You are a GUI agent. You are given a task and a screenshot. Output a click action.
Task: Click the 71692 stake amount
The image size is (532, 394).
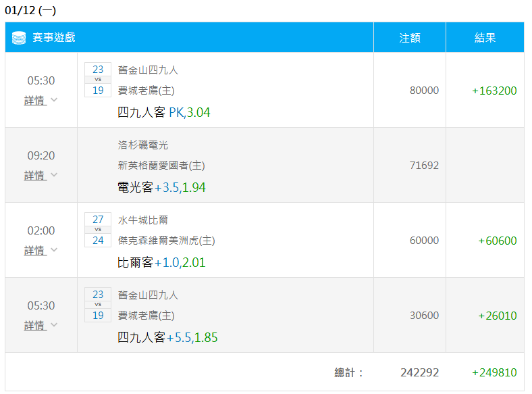(x=424, y=166)
